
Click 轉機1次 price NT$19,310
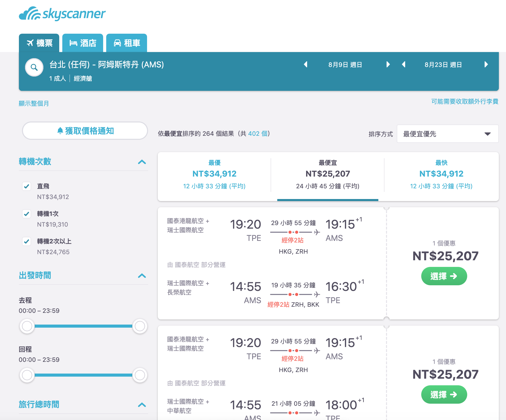pos(53,224)
